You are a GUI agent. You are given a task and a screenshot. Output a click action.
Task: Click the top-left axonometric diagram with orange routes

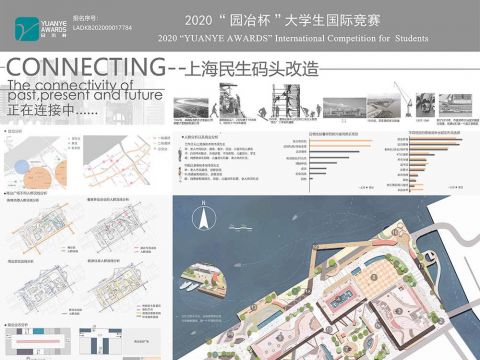pyautogui.click(x=42, y=227)
